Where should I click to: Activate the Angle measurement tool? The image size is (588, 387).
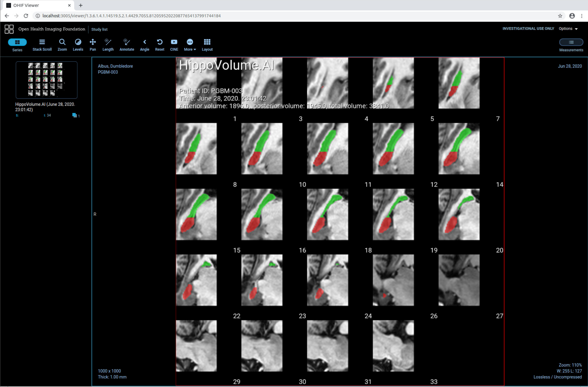(144, 45)
